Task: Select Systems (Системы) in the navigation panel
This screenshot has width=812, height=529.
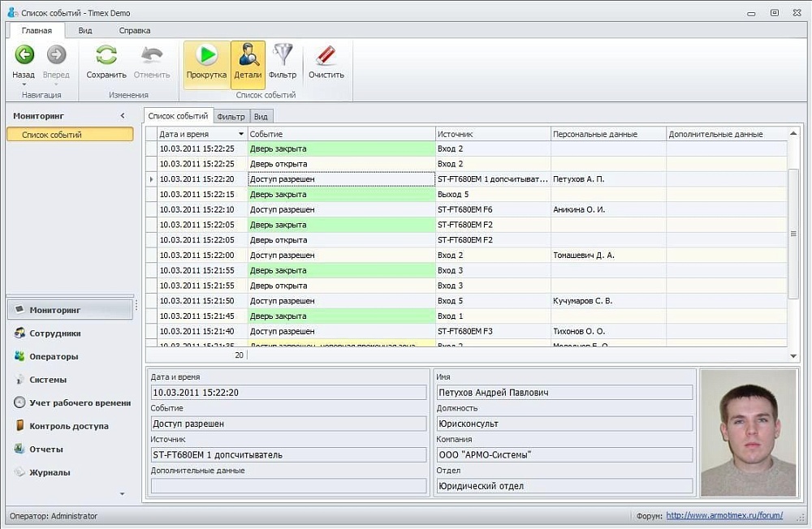Action: coord(48,380)
